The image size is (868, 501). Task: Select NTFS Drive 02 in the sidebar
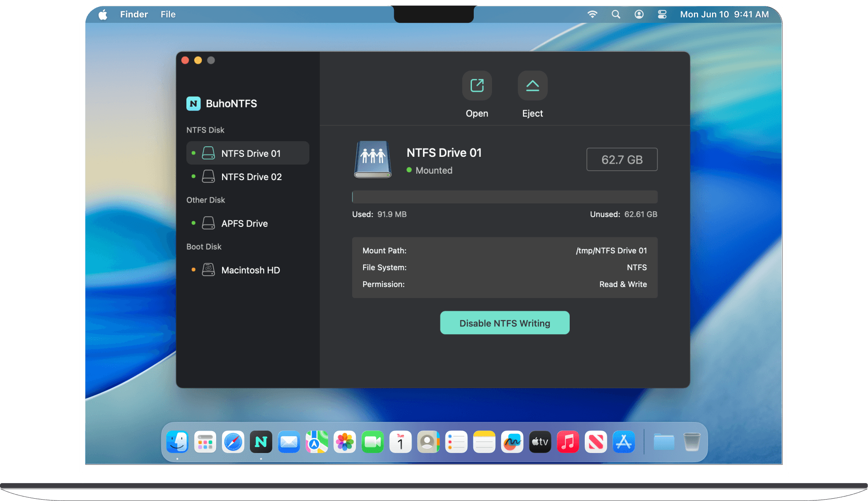coord(251,176)
